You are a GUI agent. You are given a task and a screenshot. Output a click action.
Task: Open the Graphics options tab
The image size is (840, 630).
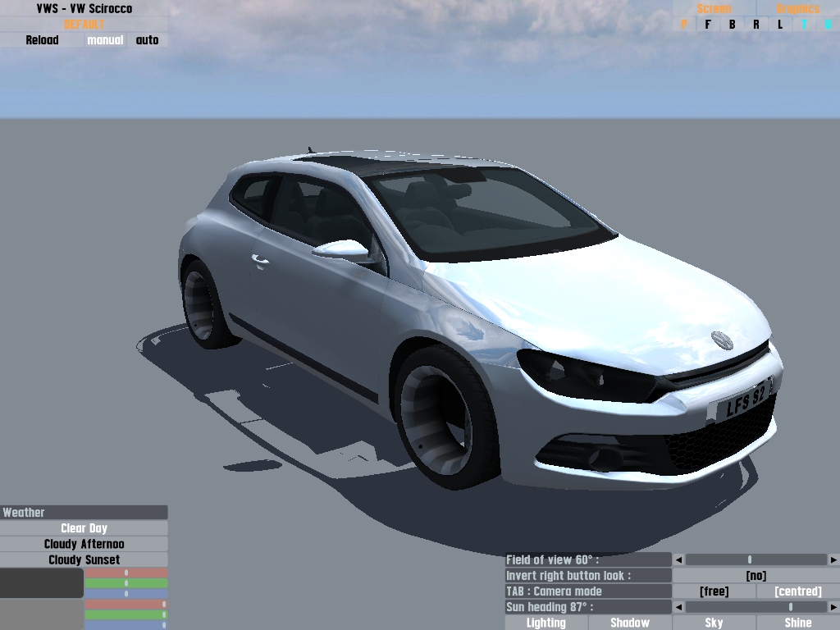coord(797,8)
